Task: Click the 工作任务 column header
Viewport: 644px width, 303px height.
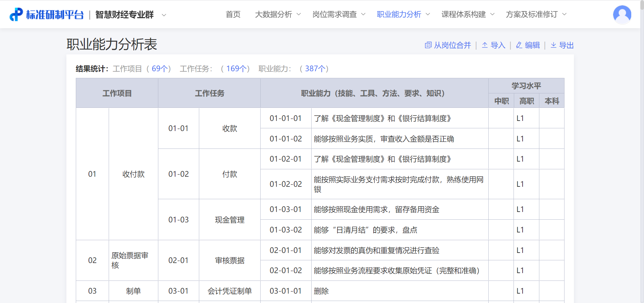Action: pos(210,93)
